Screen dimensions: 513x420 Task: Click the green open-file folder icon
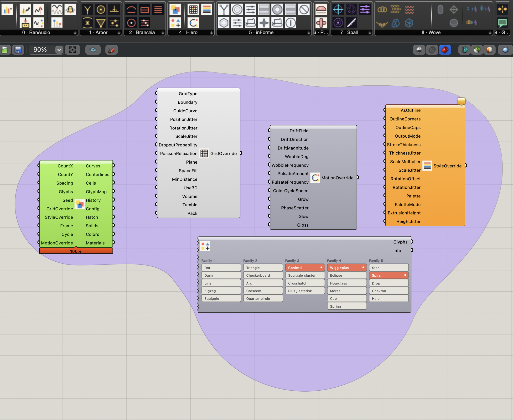point(5,50)
